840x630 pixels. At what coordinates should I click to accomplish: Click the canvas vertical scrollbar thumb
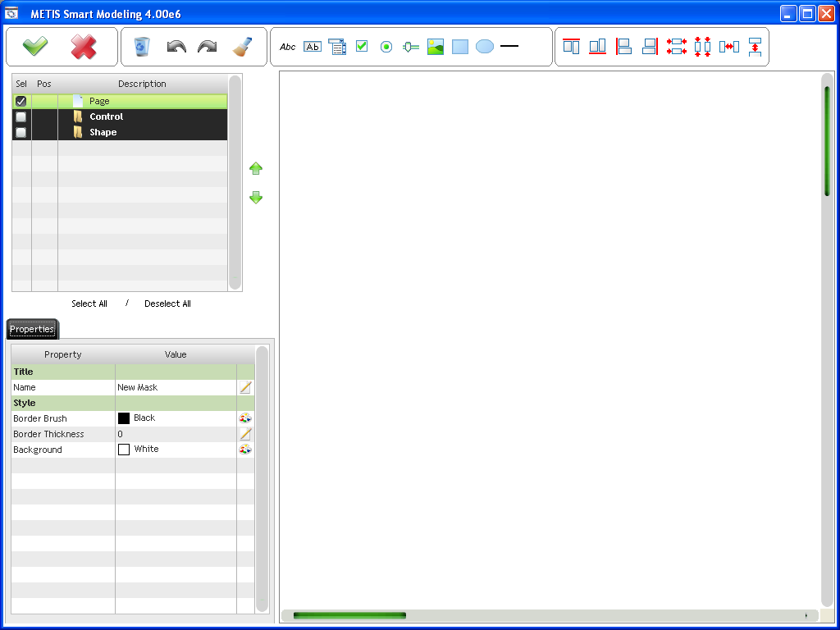coord(827,142)
